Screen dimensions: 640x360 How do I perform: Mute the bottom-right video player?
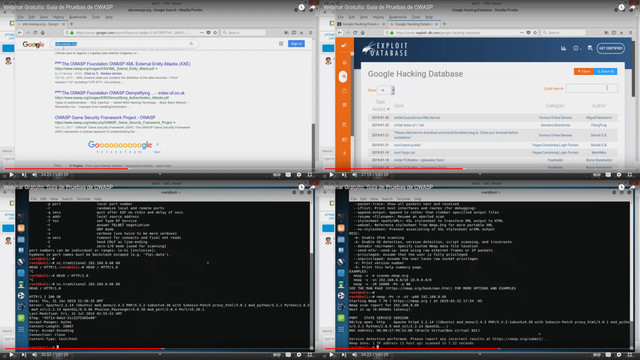point(355,355)
